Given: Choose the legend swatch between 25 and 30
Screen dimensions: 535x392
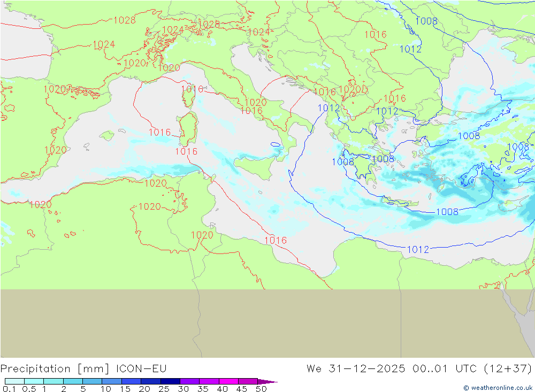Looking at the screenshot, I should click(170, 381).
